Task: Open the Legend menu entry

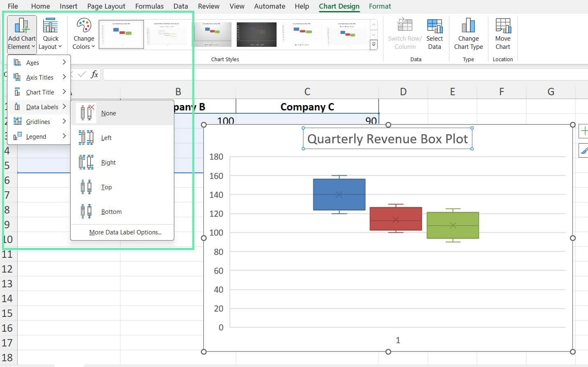Action: 35,136
